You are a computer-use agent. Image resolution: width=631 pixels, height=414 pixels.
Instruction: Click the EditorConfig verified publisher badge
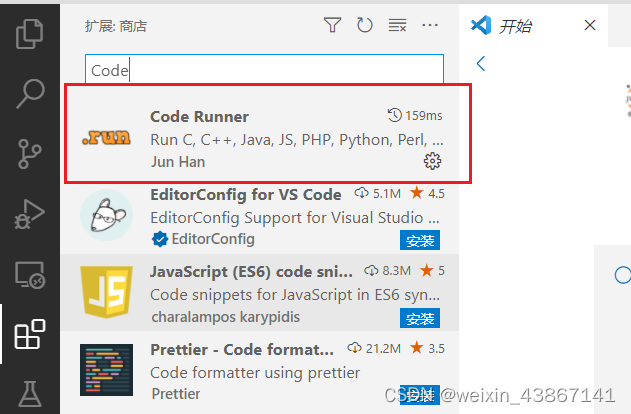click(x=159, y=239)
